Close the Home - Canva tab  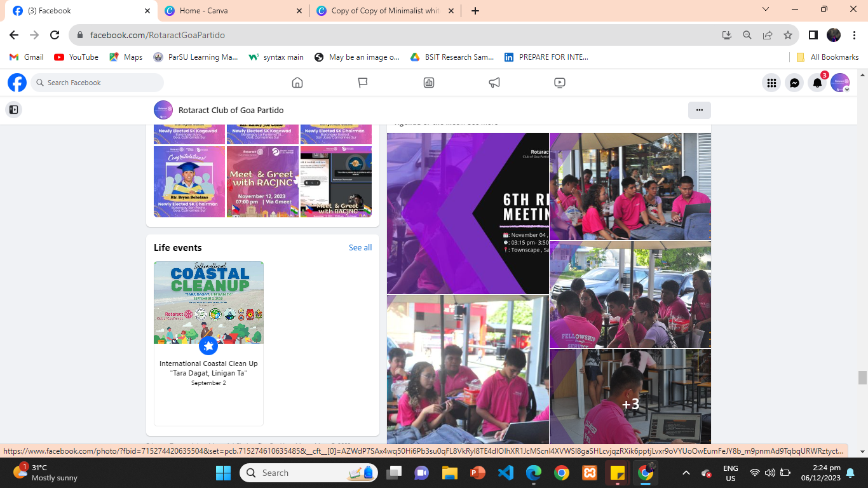pyautogui.click(x=299, y=11)
